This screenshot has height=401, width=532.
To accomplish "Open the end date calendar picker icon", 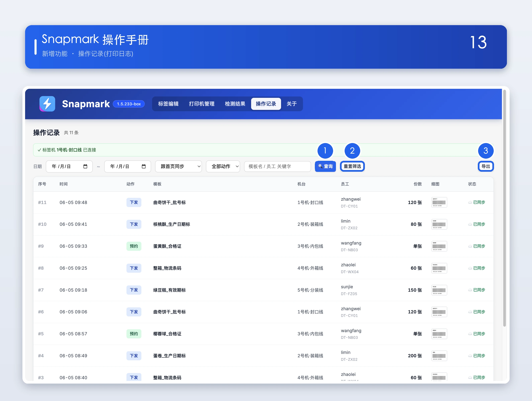I will click(x=144, y=166).
